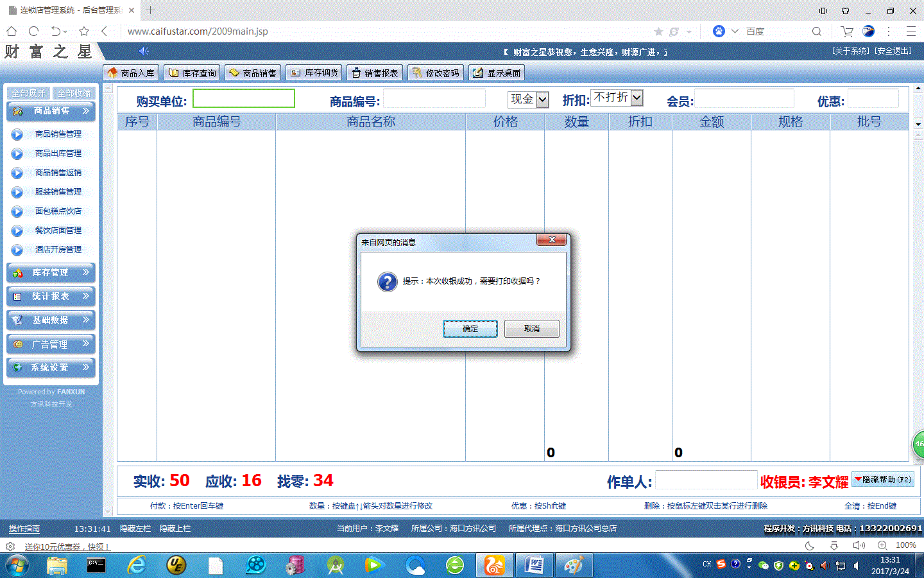924x578 pixels.
Task: Click the speaker icon in header banner
Action: click(x=144, y=51)
